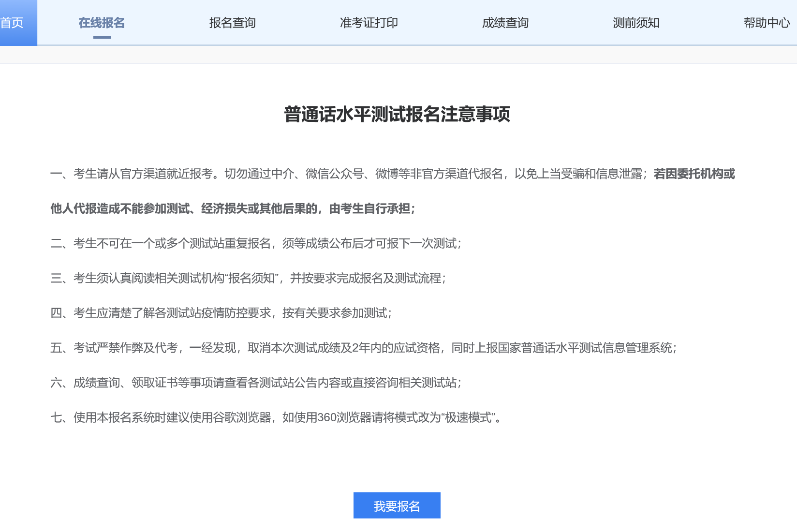Screen dimensions: 797x532
Task: Switch to the 准考证打印 tab
Action: point(369,23)
